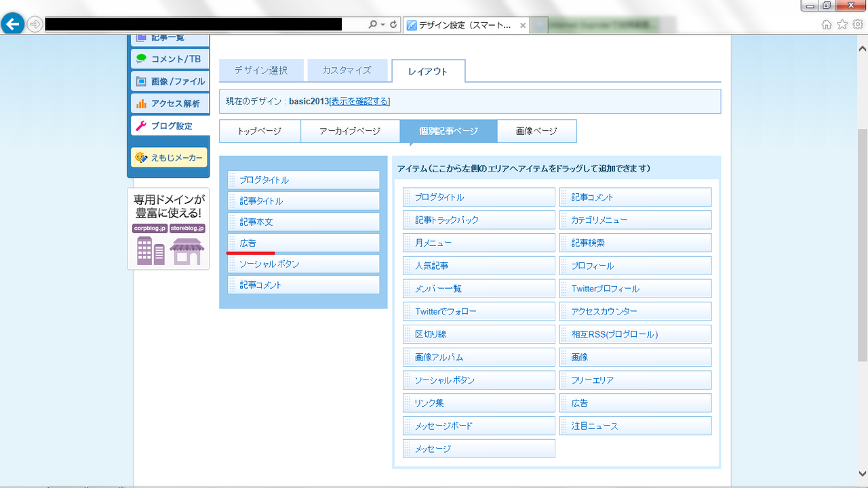This screenshot has width=868, height=488.
Task: Click the コメント/TB speech bubble icon
Action: pos(141,59)
